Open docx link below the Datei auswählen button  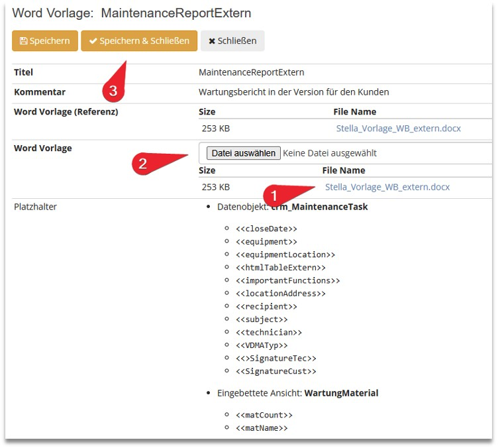pos(387,187)
